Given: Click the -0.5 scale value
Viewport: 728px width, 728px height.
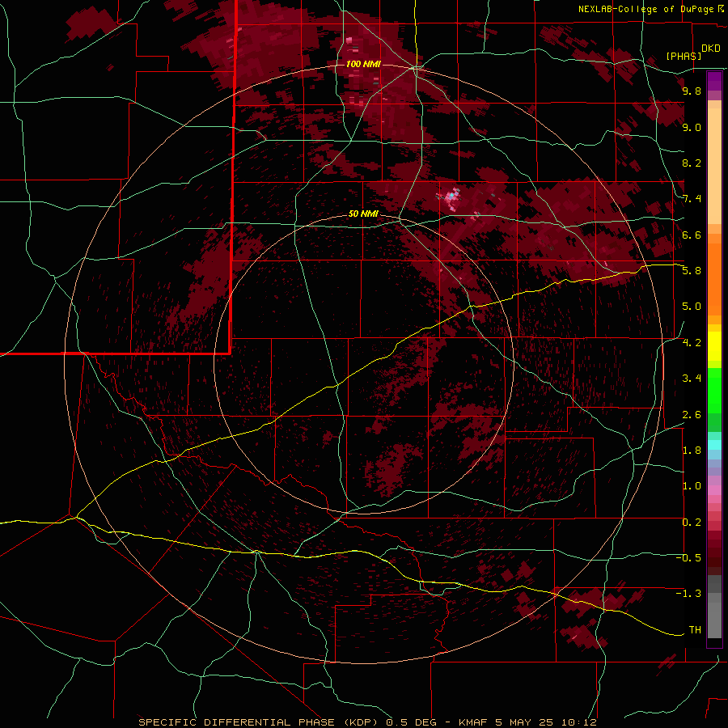Looking at the screenshot, I should (x=688, y=558).
